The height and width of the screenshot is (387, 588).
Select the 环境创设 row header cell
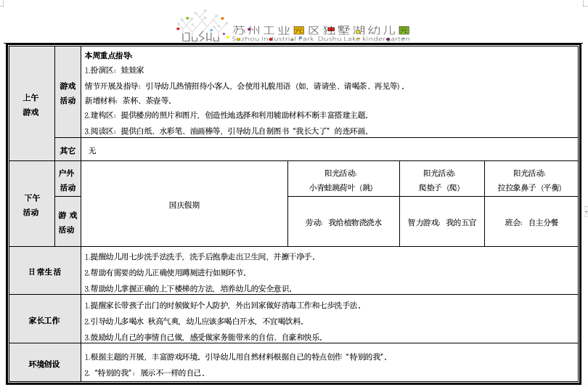tap(44, 364)
